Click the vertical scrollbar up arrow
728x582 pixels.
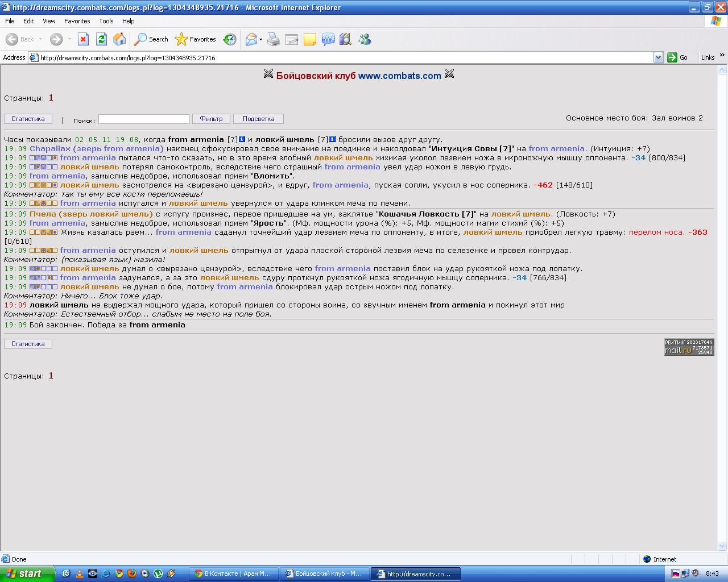coord(722,70)
